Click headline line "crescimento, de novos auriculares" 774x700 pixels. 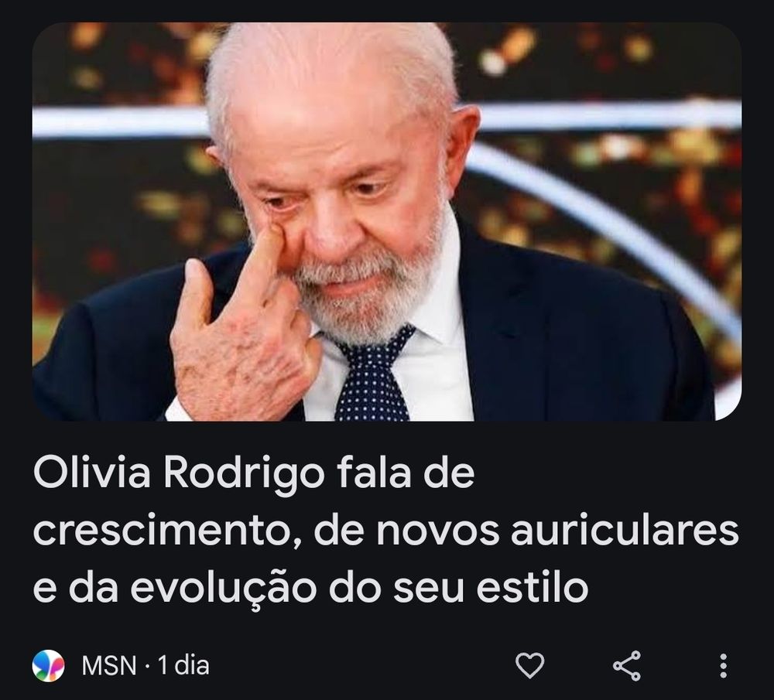tap(386, 531)
